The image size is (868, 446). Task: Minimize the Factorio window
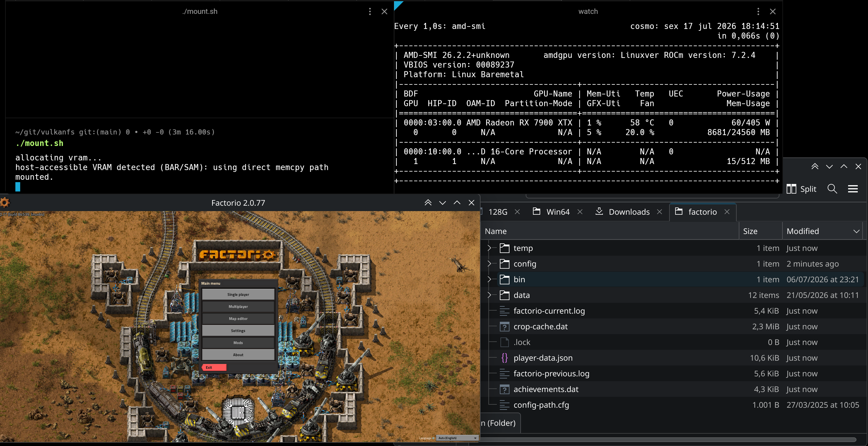click(x=442, y=202)
